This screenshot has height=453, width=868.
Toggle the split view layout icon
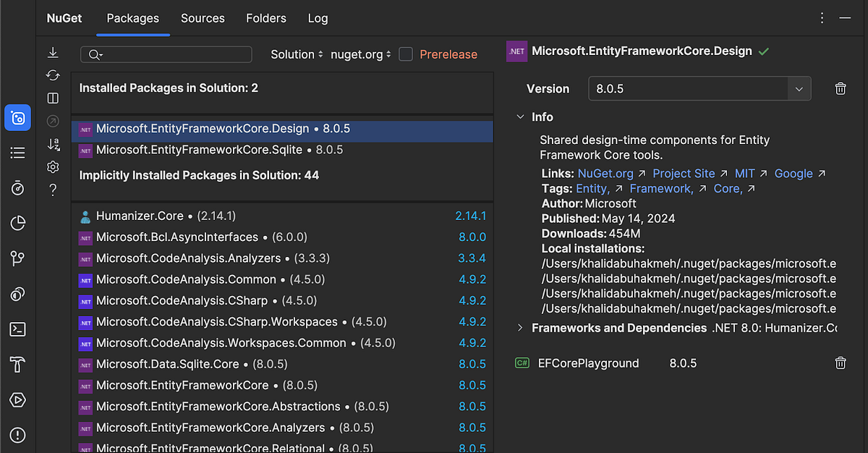[x=52, y=98]
